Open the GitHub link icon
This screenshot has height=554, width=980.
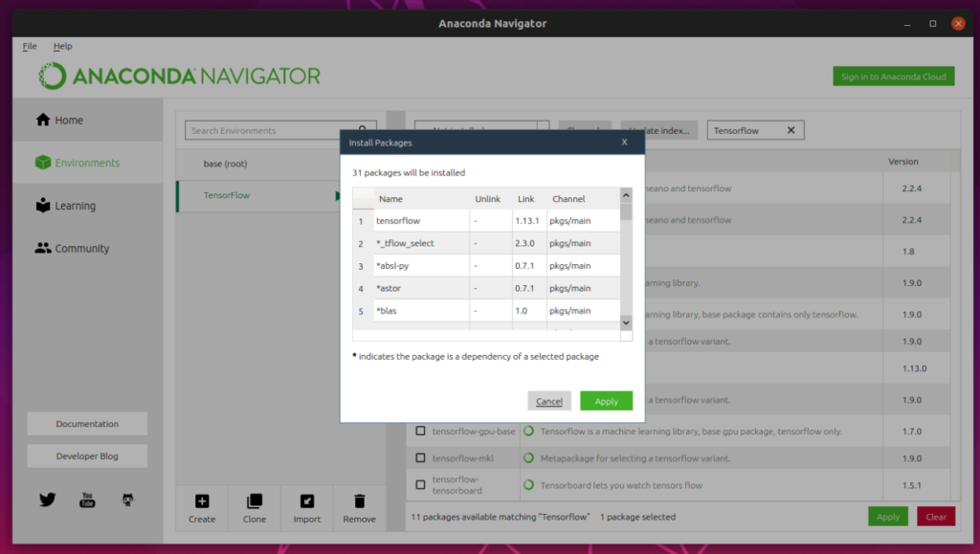click(x=127, y=499)
